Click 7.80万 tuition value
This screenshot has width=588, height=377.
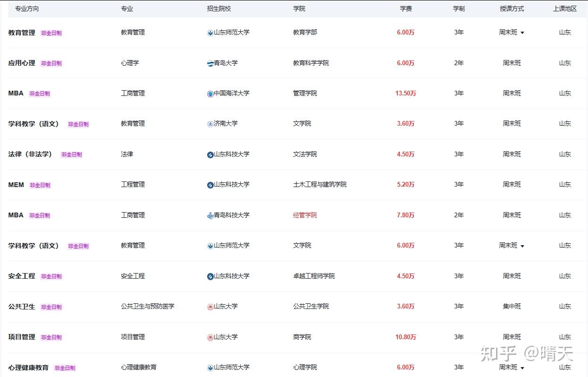[406, 215]
